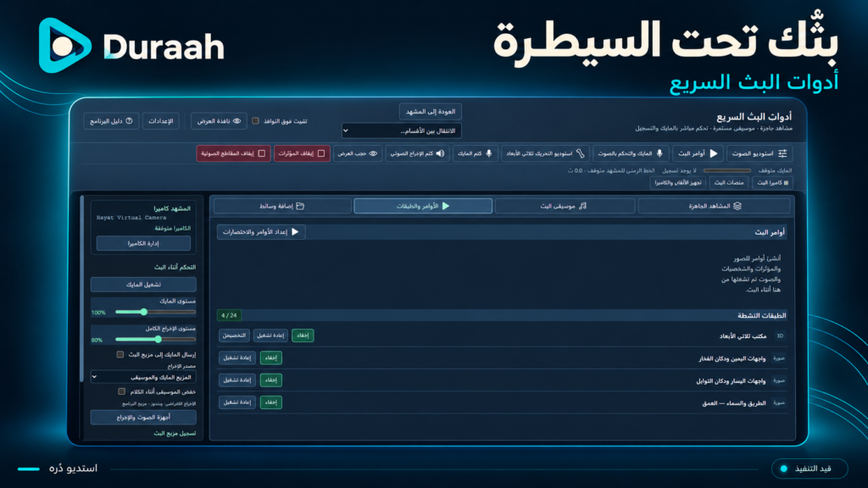
Task: Click إعداد الأوامر والاختصارات button
Action: click(x=261, y=232)
